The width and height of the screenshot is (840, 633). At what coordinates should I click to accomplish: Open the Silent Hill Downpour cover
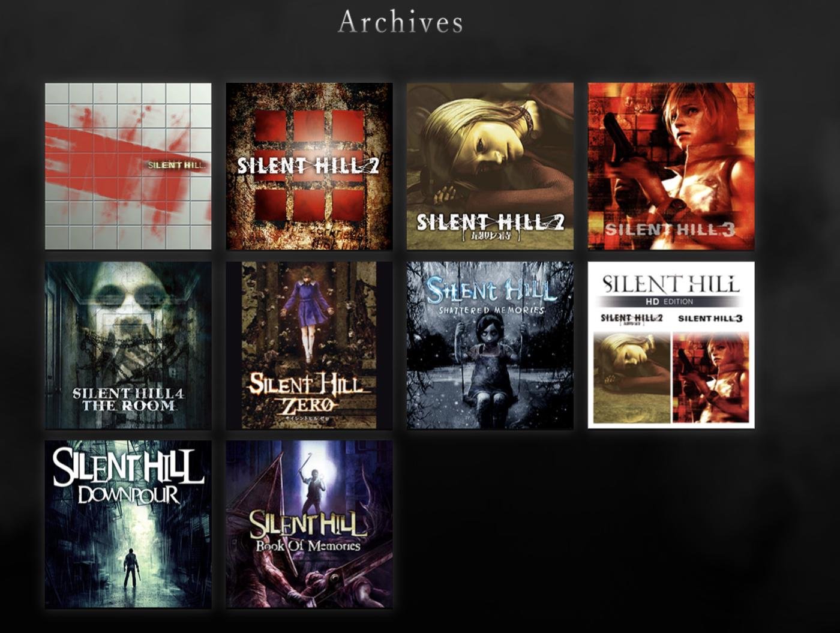pyautogui.click(x=128, y=524)
